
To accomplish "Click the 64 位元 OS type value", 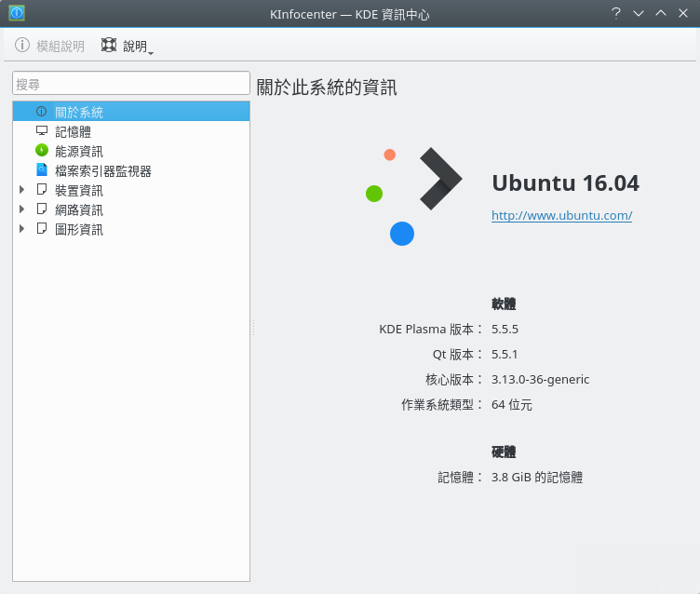I will [x=512, y=405].
